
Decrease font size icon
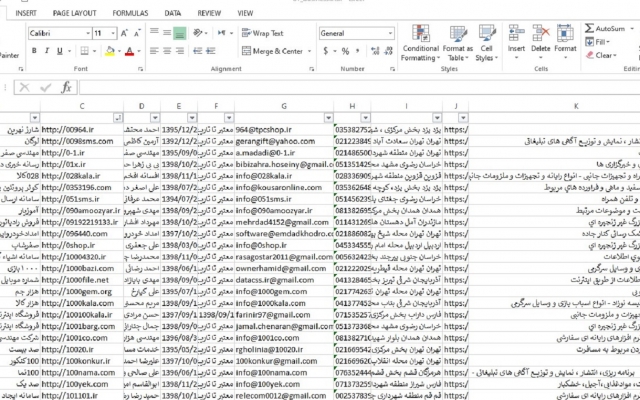click(x=137, y=33)
